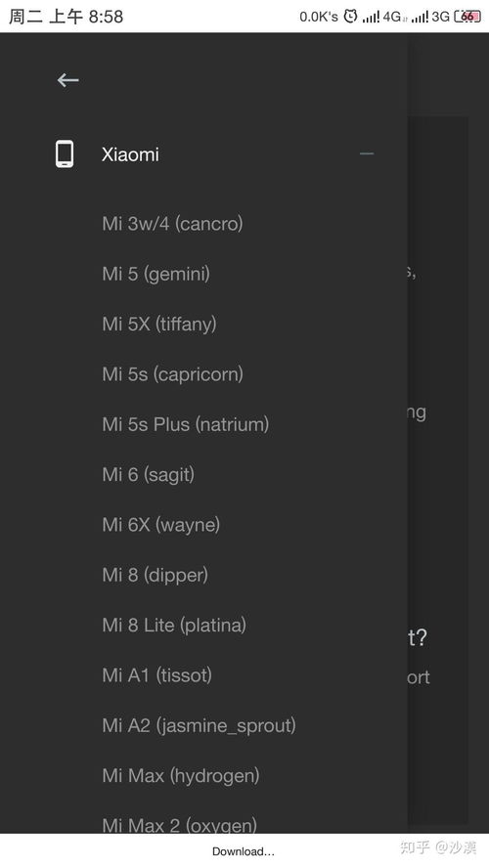Tap the battery indicator in status bar
Viewport: 489px width, 868px height.
pyautogui.click(x=467, y=17)
